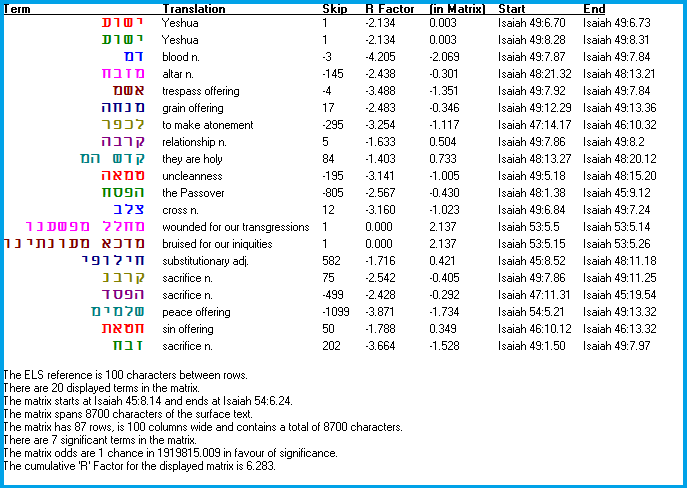Click the End column header
The height and width of the screenshot is (488, 687).
(594, 9)
